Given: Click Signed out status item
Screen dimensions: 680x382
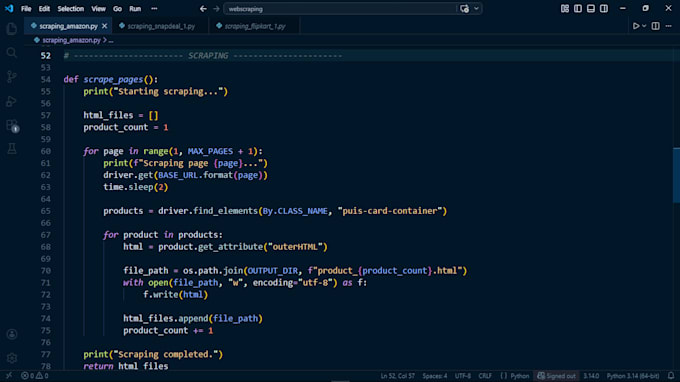Looking at the screenshot, I should (557, 376).
